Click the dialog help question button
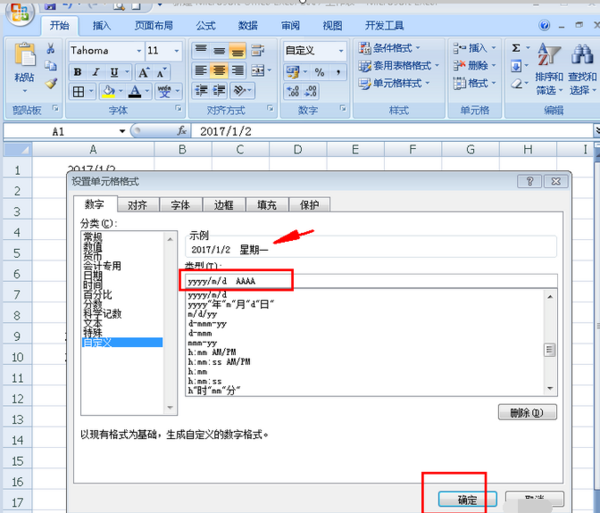The image size is (600, 513). coord(529,181)
